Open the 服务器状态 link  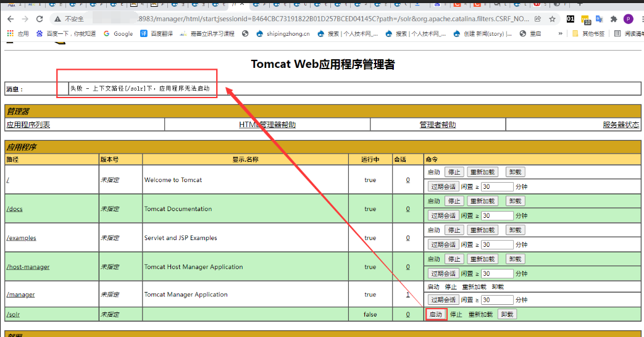pyautogui.click(x=621, y=125)
